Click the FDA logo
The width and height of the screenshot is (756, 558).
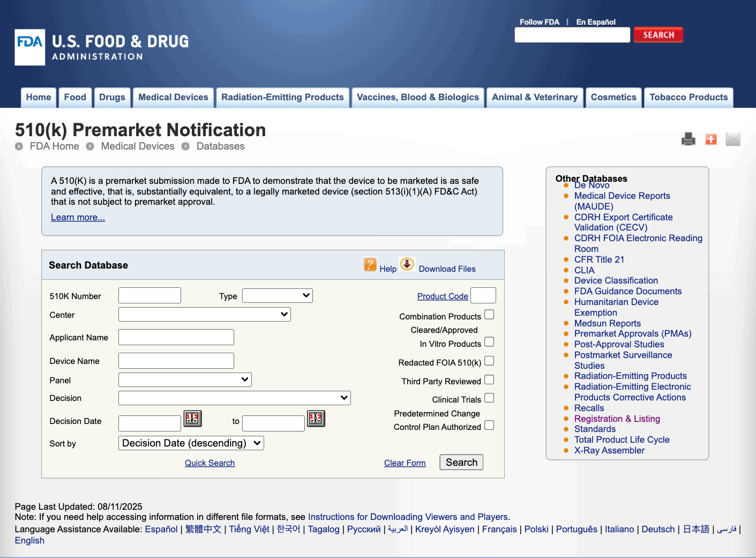point(29,47)
